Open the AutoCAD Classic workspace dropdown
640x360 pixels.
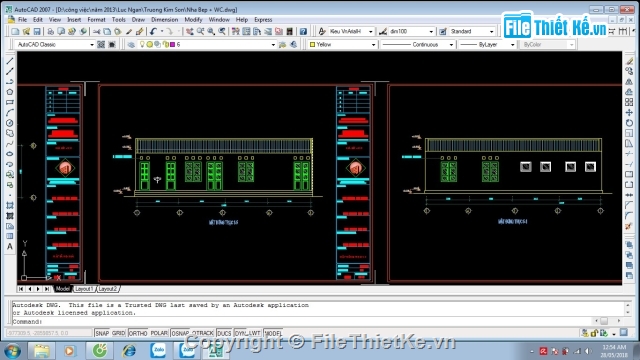click(55, 44)
